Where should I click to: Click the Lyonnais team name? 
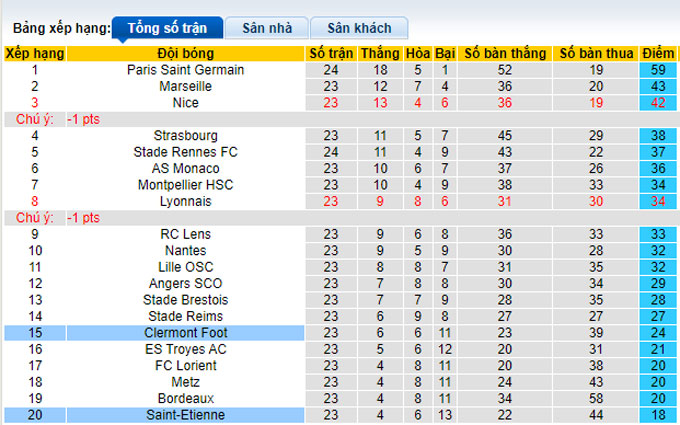tap(185, 201)
